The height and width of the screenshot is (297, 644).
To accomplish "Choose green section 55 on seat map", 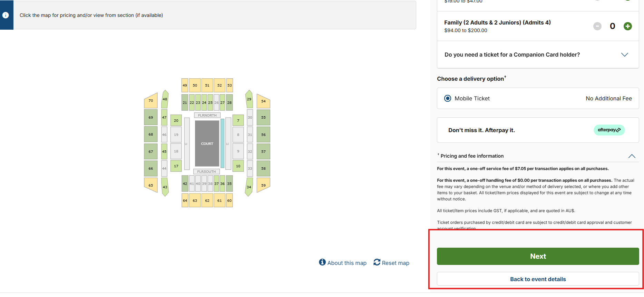I will [x=263, y=117].
